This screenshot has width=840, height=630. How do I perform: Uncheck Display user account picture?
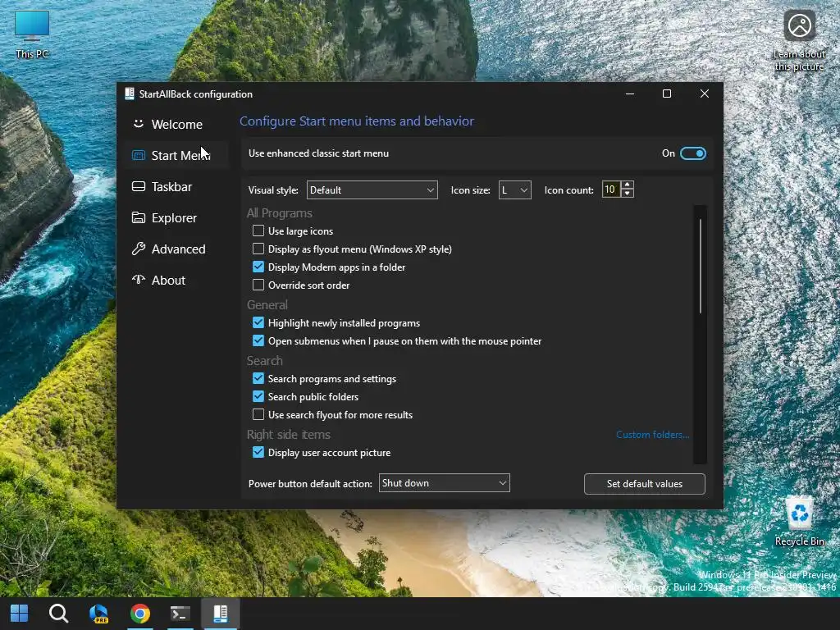(x=258, y=452)
